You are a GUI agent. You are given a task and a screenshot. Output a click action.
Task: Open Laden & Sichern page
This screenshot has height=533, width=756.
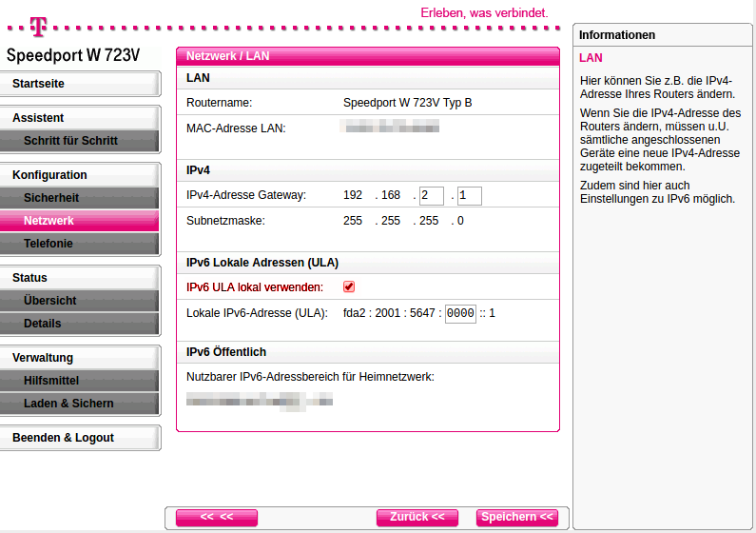(80, 404)
